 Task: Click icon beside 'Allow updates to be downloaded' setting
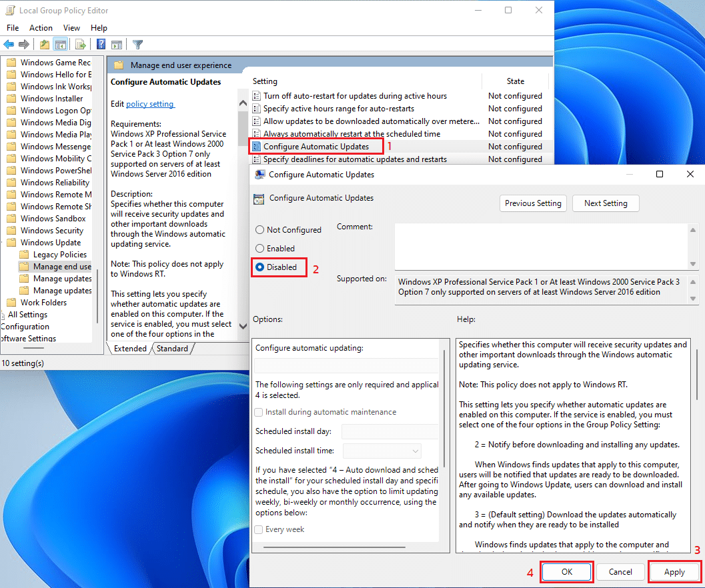coord(256,121)
